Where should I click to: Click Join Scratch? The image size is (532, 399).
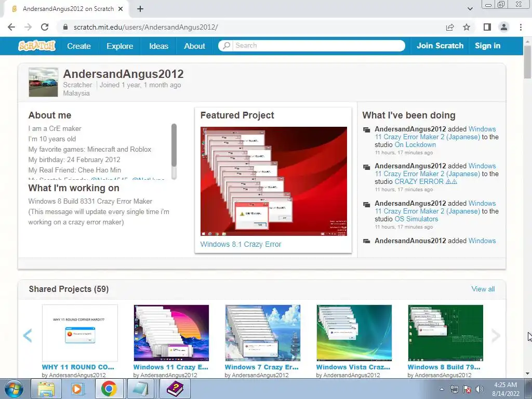click(440, 46)
